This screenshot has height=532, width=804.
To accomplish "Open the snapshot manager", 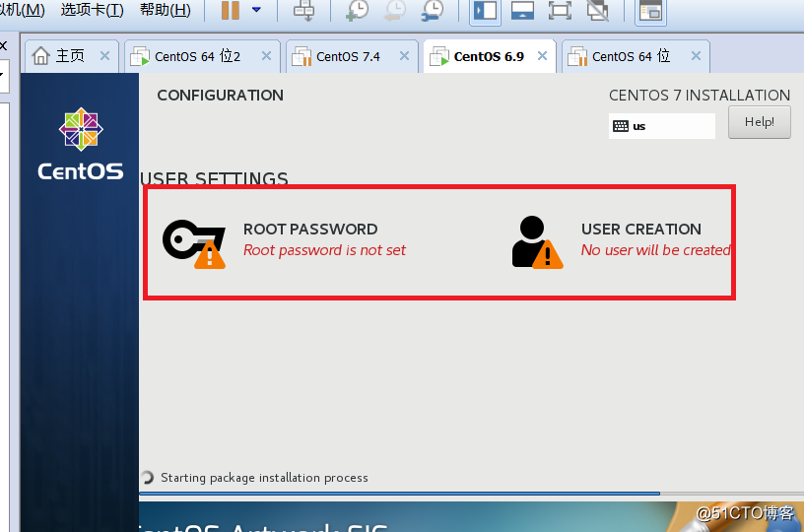I will [433, 10].
